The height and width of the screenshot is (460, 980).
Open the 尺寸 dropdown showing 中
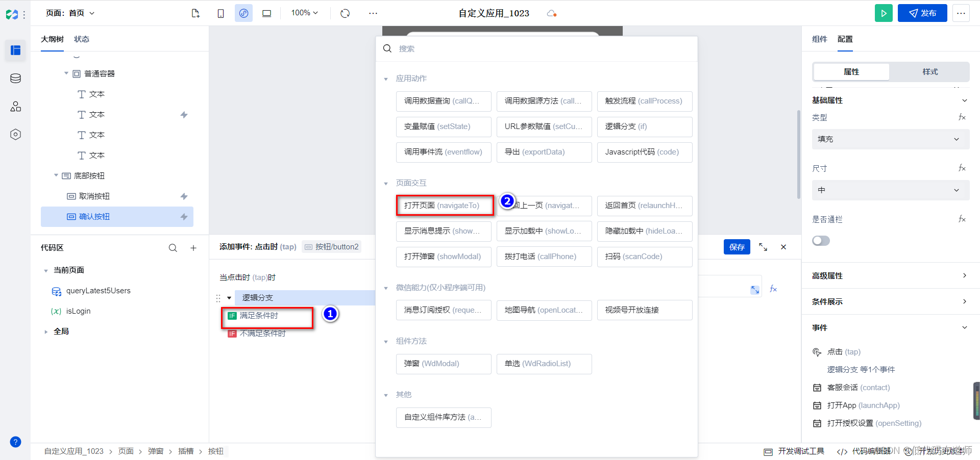[x=891, y=190]
